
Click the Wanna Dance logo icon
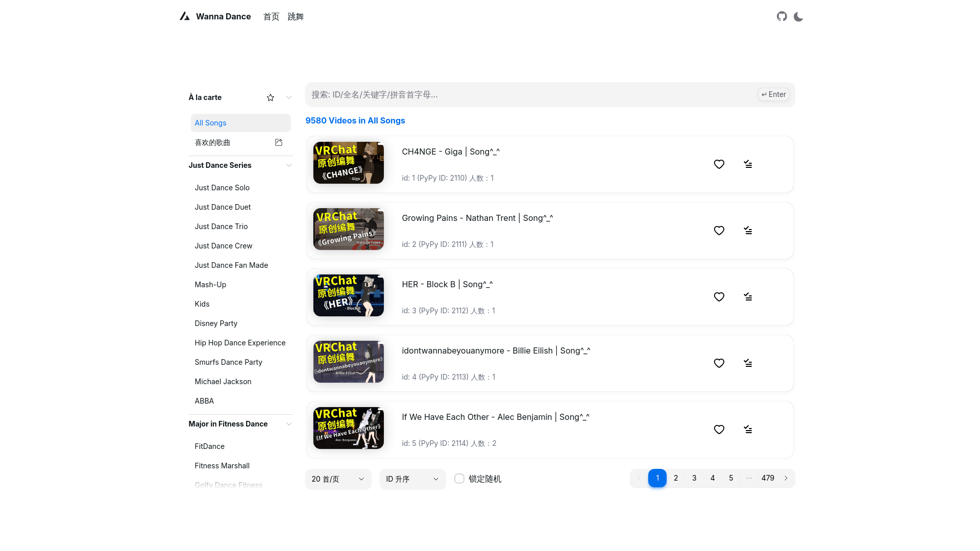pos(185,16)
